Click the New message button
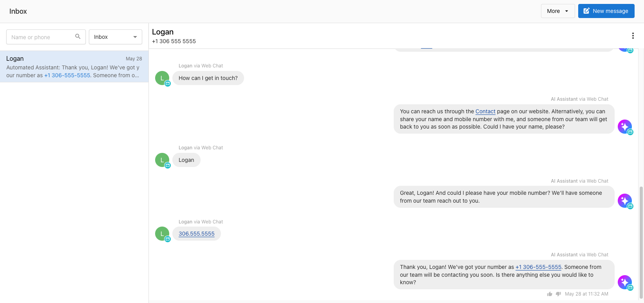This screenshot has height=303, width=644. pos(606,11)
